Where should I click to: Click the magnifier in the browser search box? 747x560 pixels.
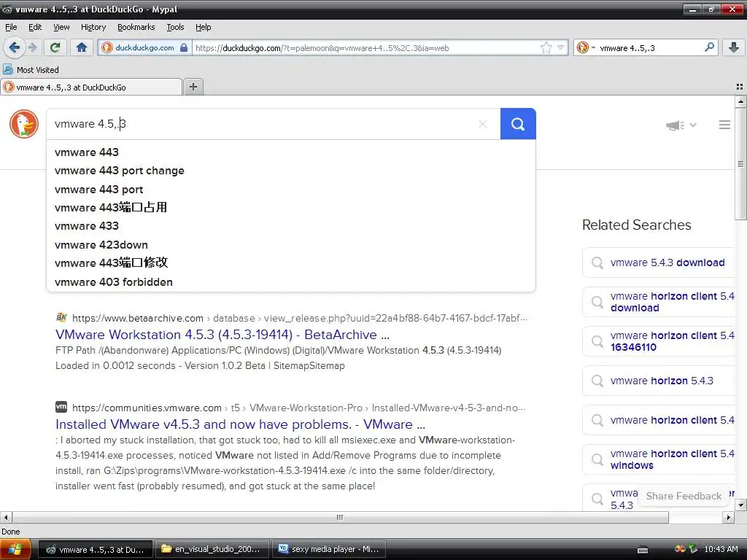709,47
